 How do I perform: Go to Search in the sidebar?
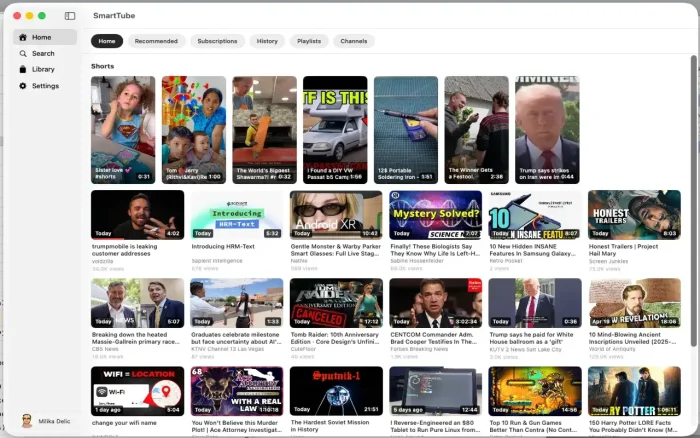[x=45, y=53]
